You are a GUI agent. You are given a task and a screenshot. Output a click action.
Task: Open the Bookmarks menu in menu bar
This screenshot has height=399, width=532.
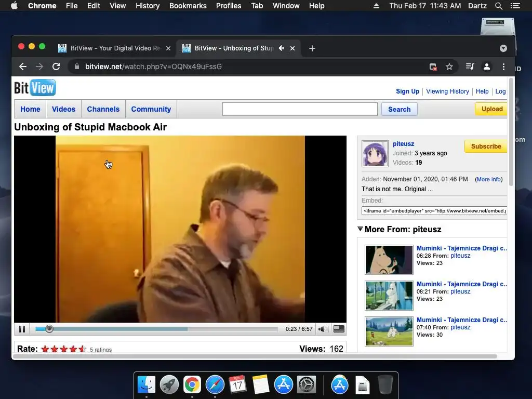point(188,6)
